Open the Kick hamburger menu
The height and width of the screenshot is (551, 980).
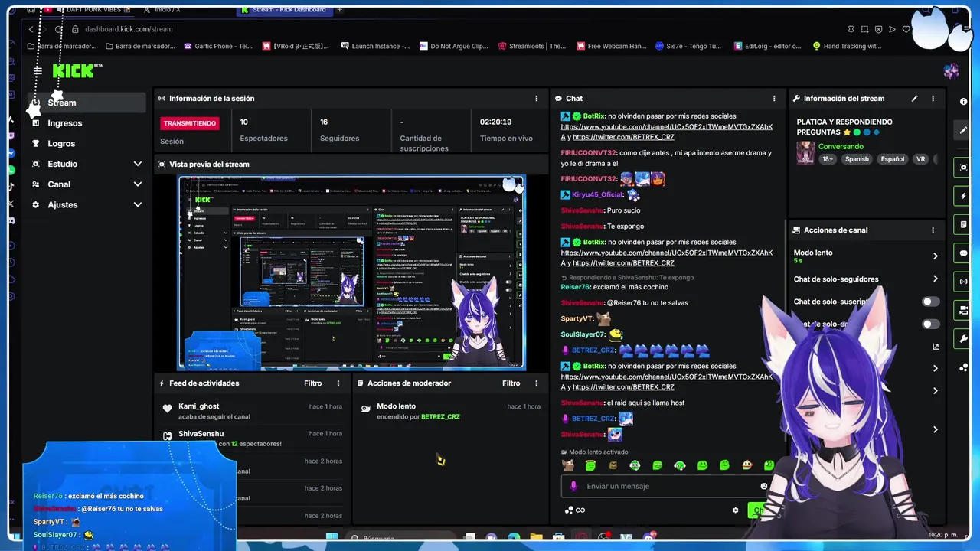pyautogui.click(x=38, y=70)
